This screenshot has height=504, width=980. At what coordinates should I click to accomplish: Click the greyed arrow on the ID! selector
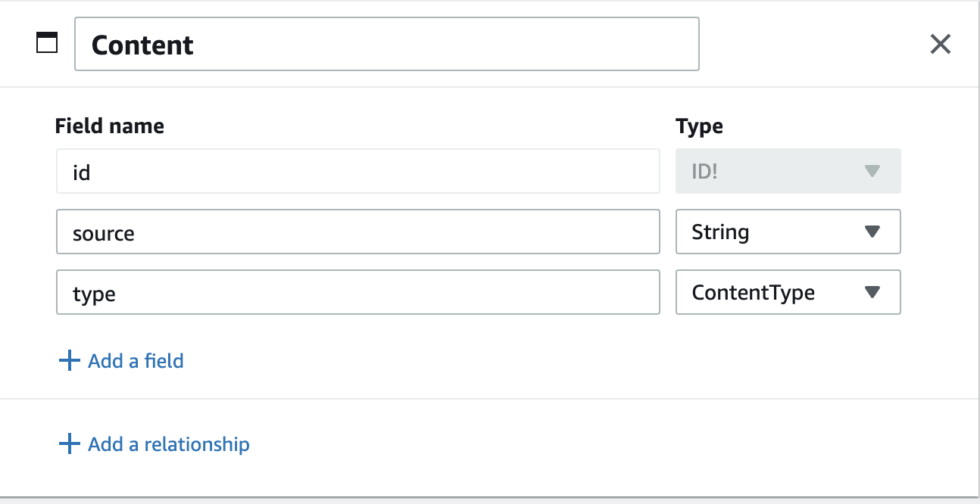872,171
